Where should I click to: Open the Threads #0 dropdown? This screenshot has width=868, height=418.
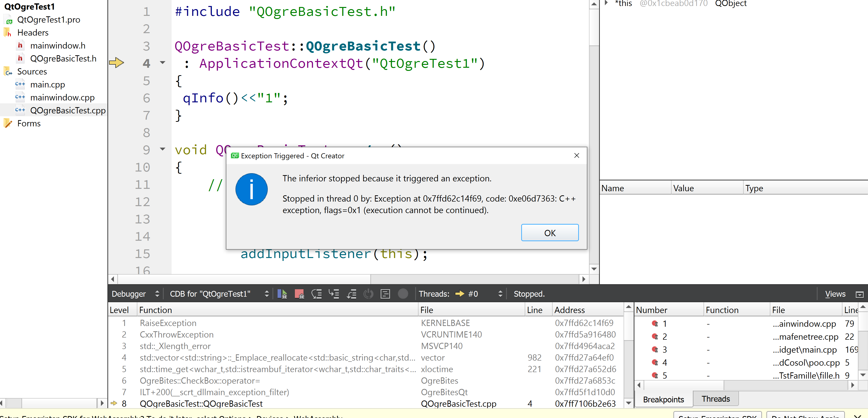point(478,294)
